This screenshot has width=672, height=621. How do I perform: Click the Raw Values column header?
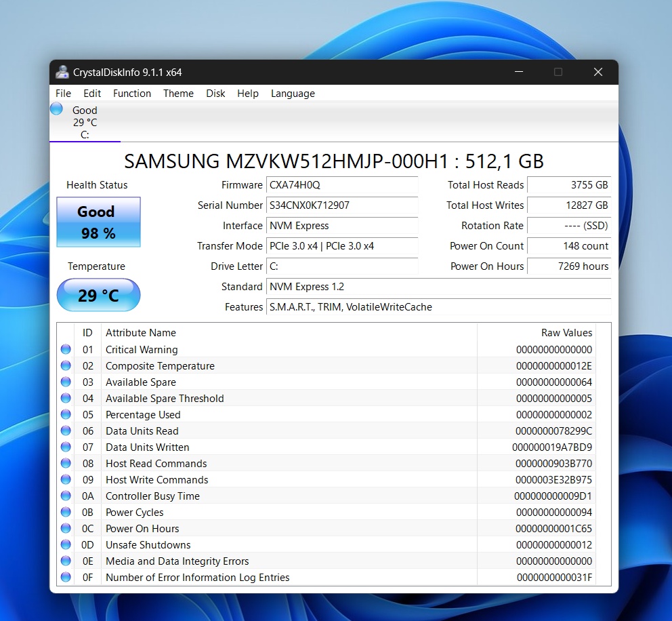[566, 333]
